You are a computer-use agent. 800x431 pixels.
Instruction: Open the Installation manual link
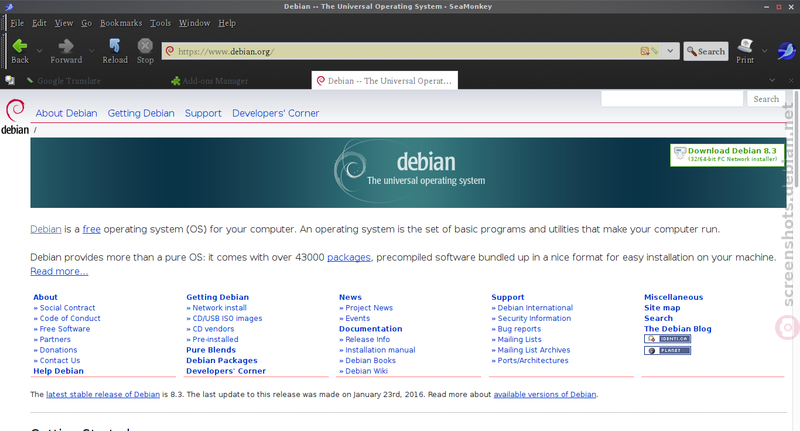tap(380, 350)
